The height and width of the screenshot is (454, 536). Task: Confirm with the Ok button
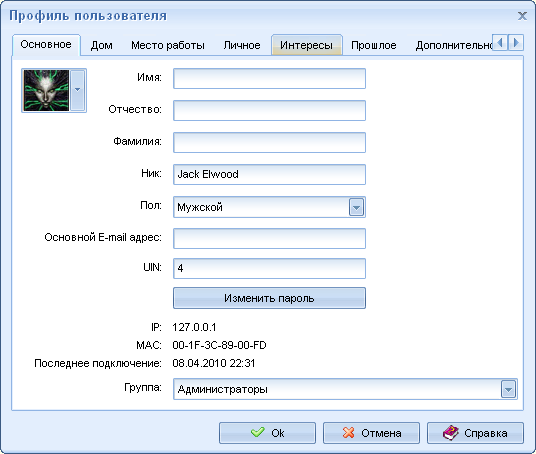tap(267, 433)
